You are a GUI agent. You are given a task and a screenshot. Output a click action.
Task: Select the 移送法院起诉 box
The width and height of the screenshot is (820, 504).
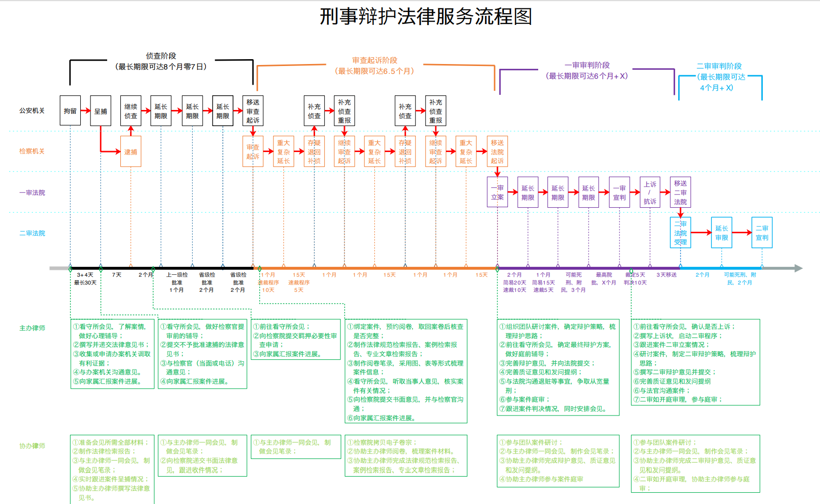pos(497,152)
